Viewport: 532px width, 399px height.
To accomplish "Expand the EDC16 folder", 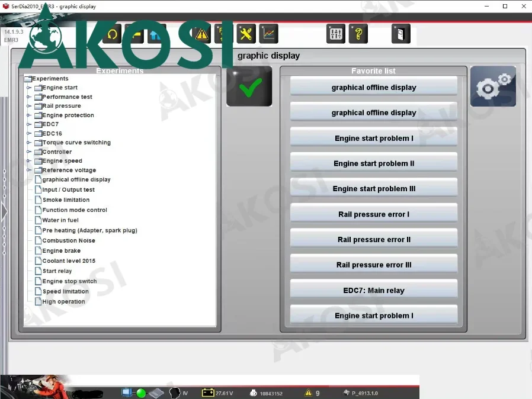I will click(x=29, y=134).
